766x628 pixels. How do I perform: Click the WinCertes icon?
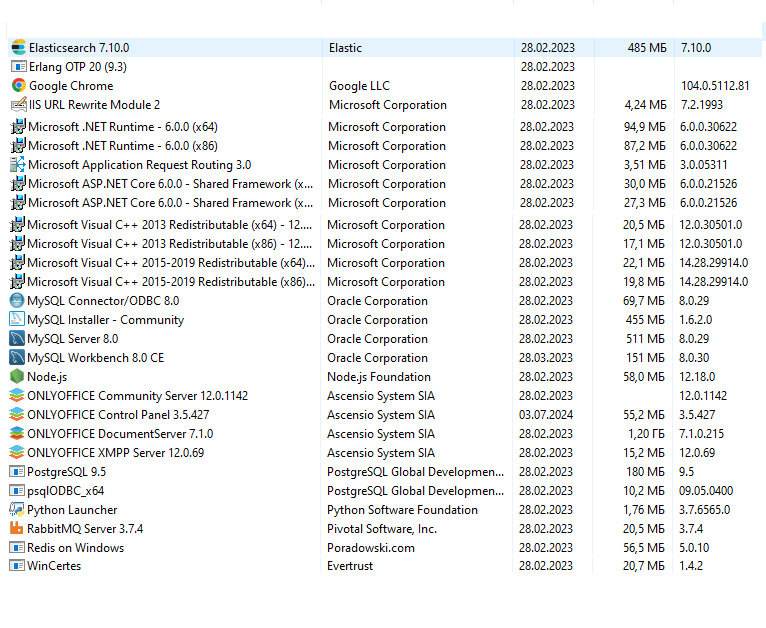pos(17,565)
